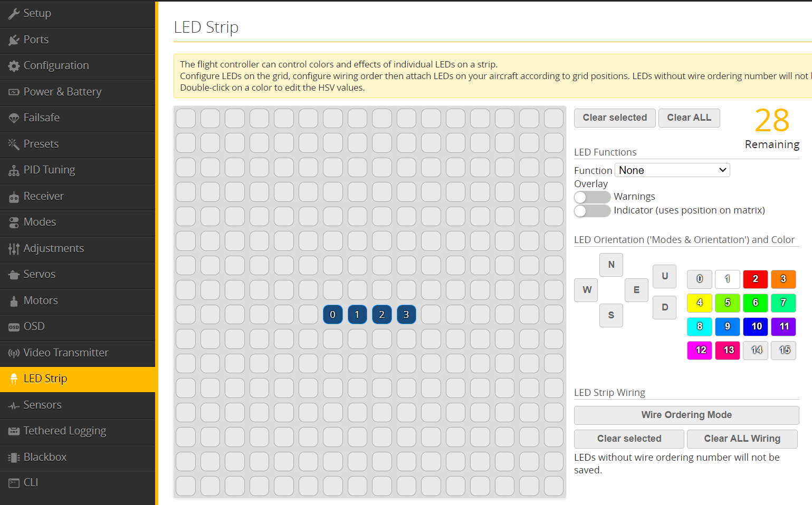The image size is (812, 505).
Task: Toggle the Indicator overlay switch
Action: [592, 211]
